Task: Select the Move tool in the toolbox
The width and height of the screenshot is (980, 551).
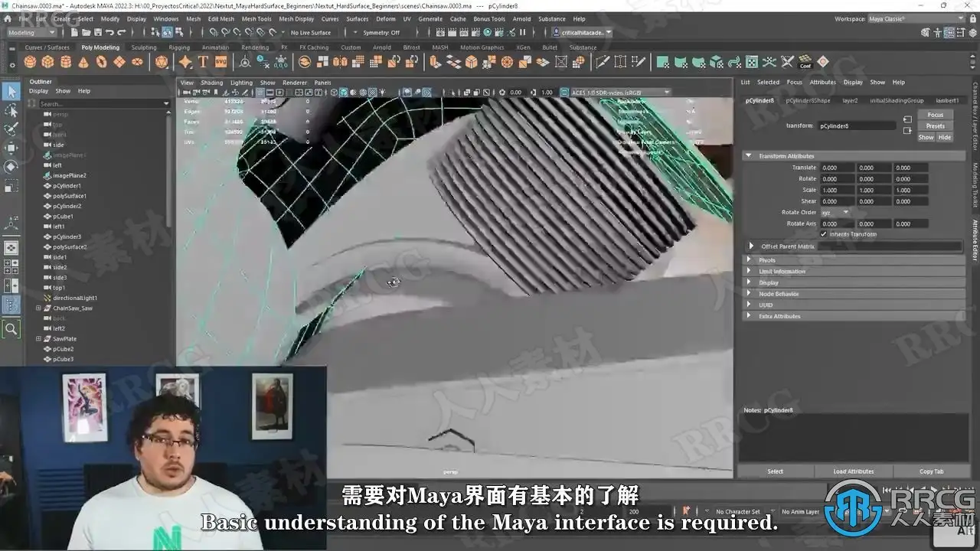Action: pos(11,148)
